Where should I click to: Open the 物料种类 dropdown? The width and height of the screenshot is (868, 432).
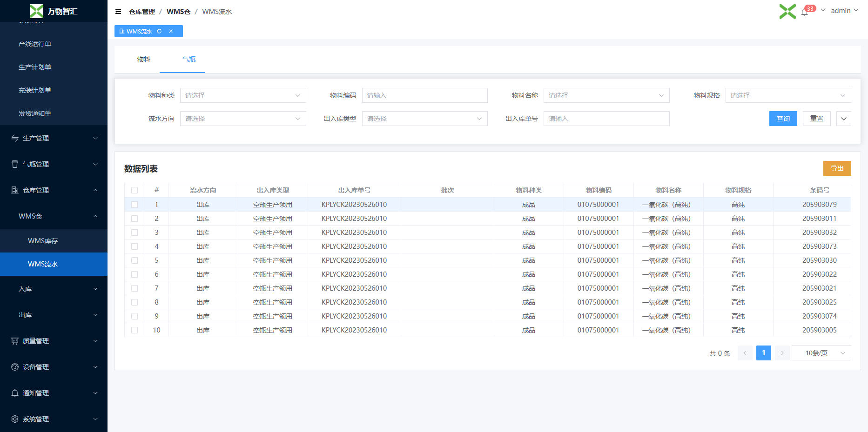point(242,95)
